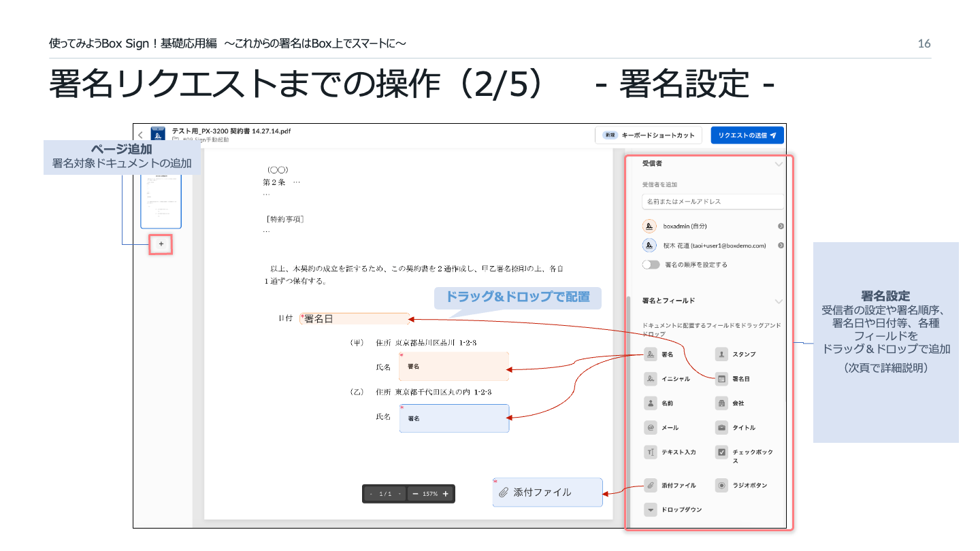Click the リクエストの送信 button

coord(747,135)
